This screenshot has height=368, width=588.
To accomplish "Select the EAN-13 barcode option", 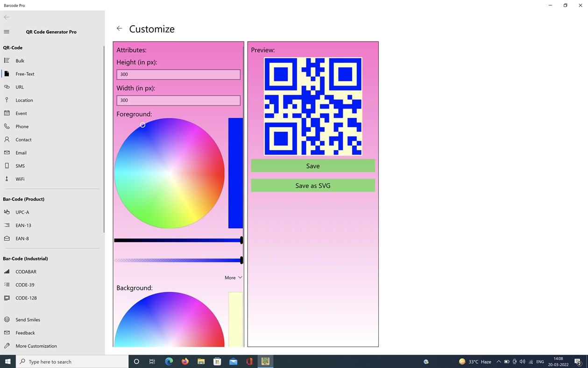I will point(22,225).
